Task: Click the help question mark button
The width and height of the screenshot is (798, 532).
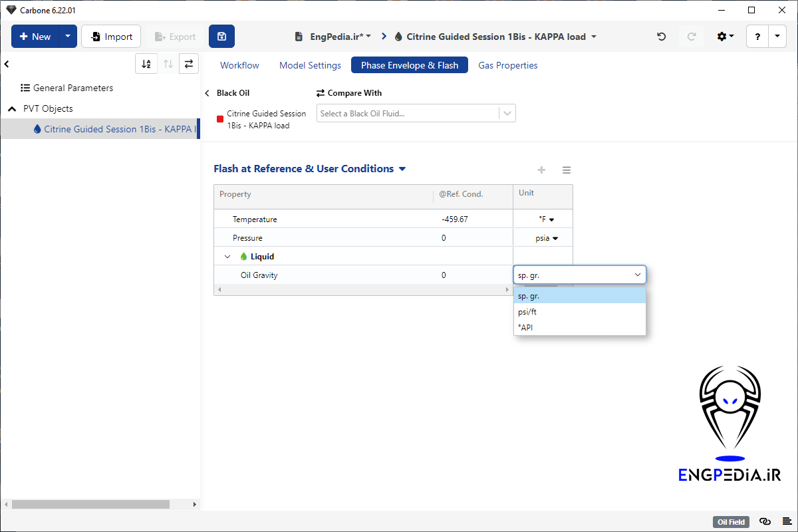Action: (x=757, y=37)
